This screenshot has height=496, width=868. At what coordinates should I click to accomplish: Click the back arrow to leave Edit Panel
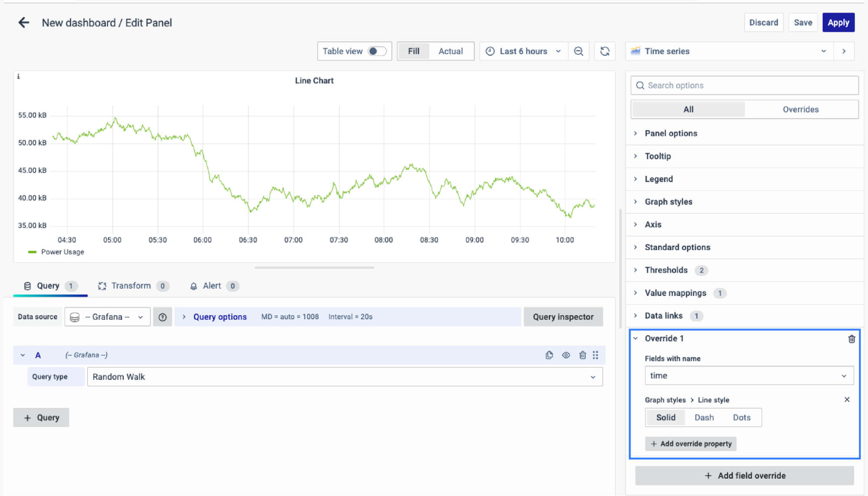tap(24, 23)
